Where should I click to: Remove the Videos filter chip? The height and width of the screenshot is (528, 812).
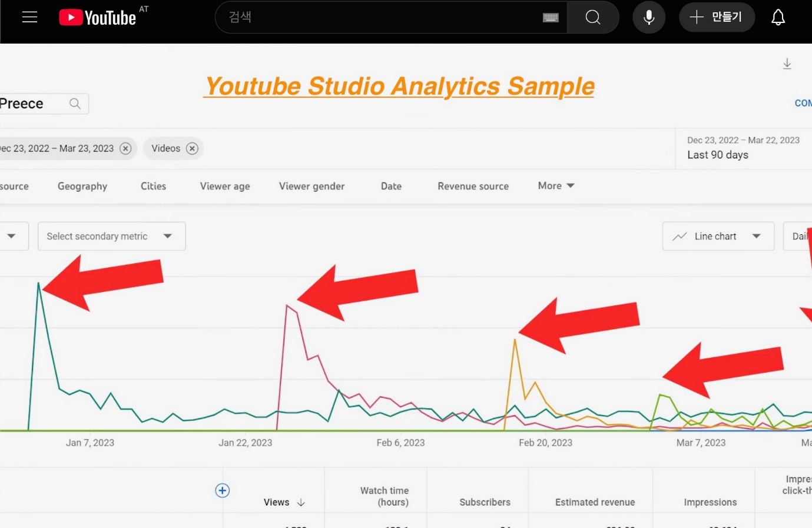pyautogui.click(x=192, y=148)
